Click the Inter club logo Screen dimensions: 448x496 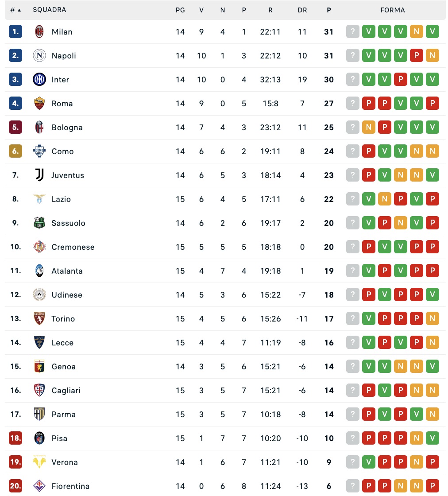coord(39,80)
